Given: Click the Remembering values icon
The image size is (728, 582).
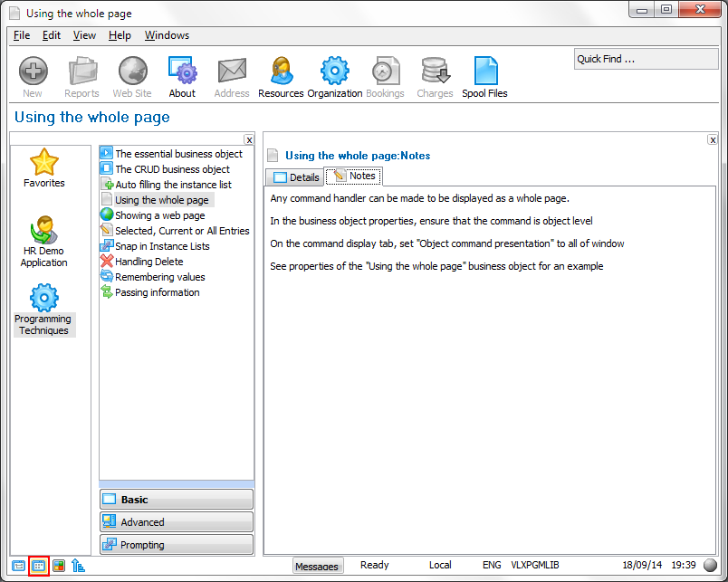Looking at the screenshot, I should (x=107, y=276).
